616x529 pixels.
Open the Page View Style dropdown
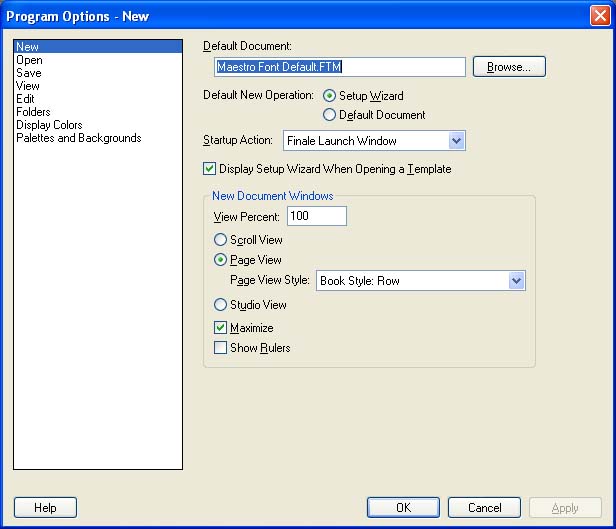[516, 281]
